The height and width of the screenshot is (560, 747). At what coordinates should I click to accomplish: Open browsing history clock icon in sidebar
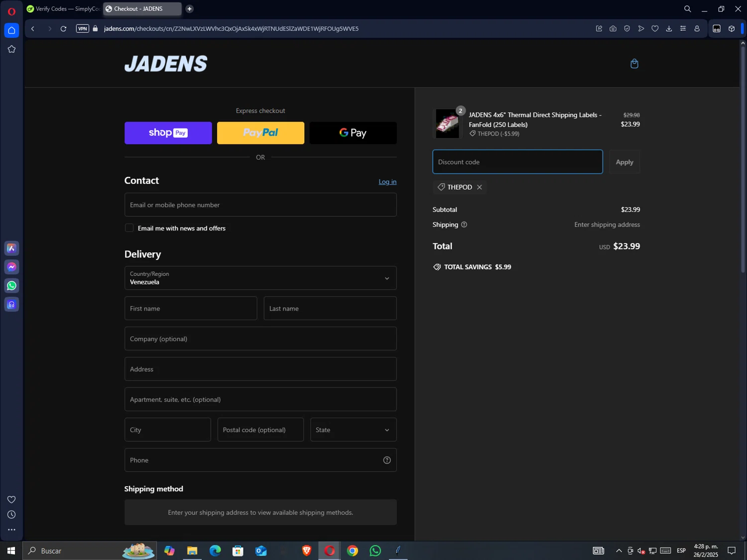[11, 515]
